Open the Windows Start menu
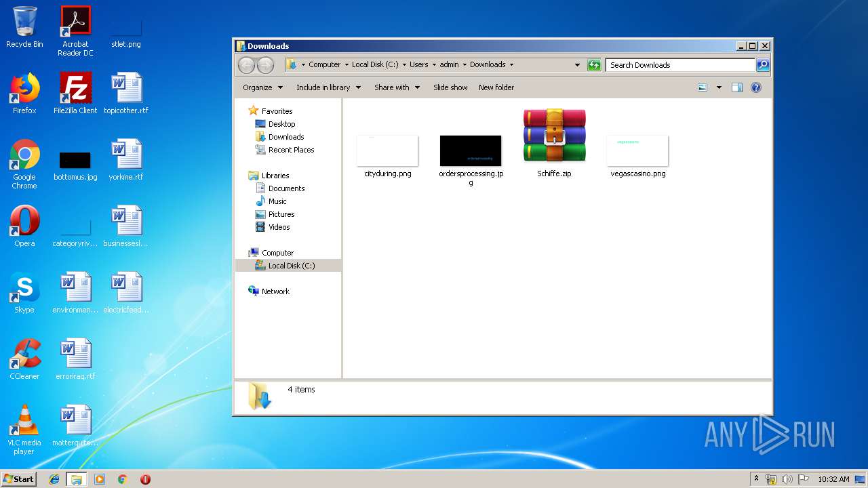This screenshot has width=868, height=488. [19, 479]
